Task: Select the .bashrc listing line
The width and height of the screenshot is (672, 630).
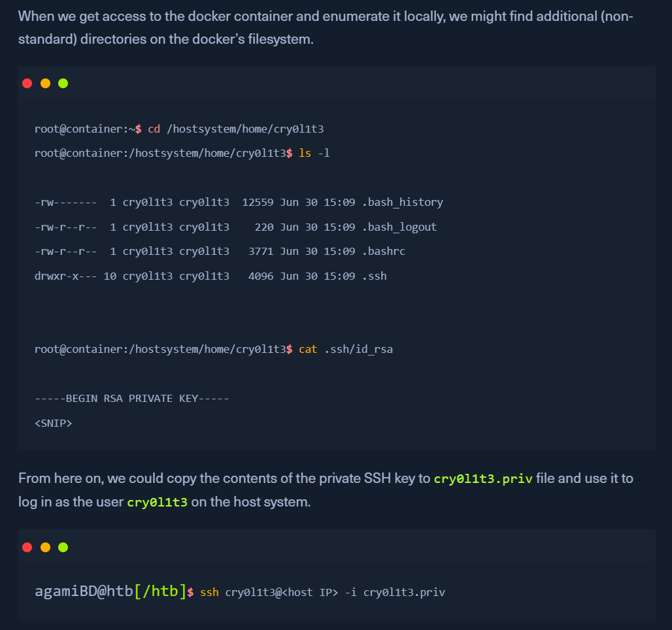Action: click(x=220, y=251)
